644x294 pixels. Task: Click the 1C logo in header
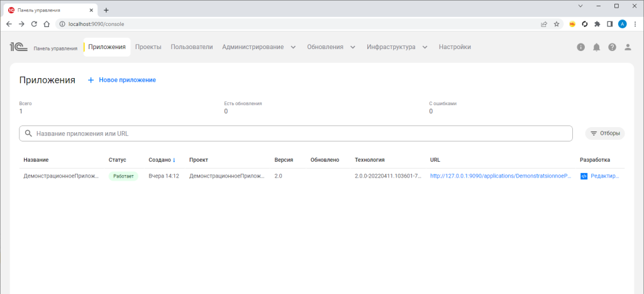point(16,47)
